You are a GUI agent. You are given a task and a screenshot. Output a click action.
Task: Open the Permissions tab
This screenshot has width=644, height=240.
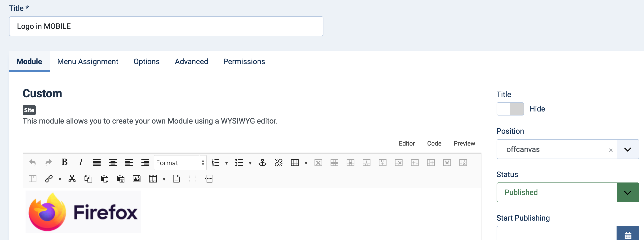click(244, 61)
